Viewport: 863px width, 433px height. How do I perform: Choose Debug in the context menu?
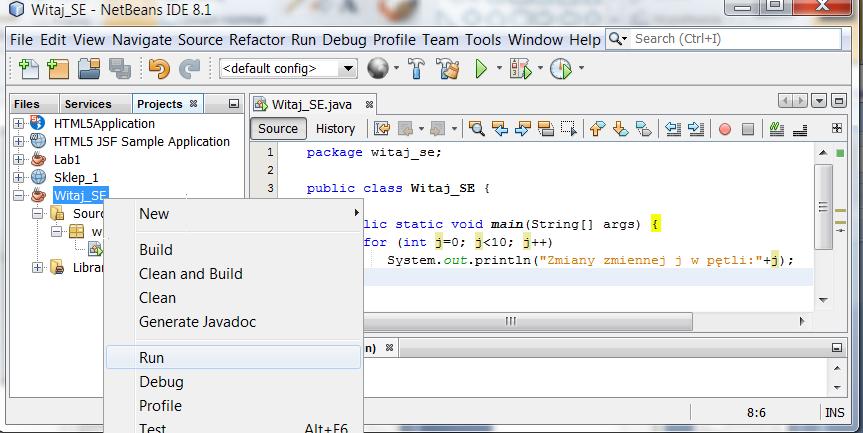(x=233, y=382)
